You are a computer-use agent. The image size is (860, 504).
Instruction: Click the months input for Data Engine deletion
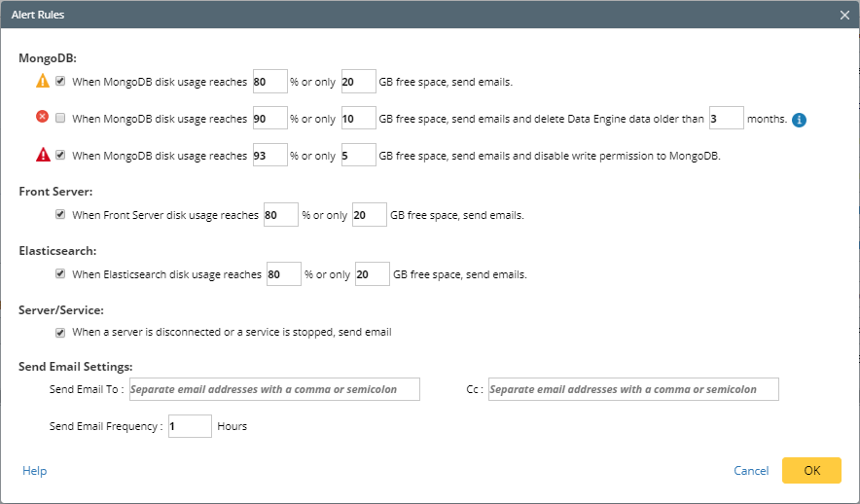click(726, 119)
